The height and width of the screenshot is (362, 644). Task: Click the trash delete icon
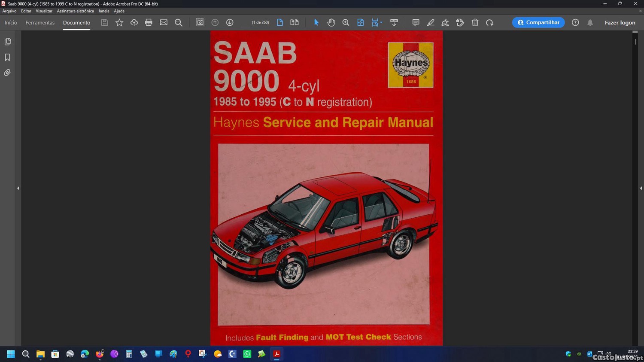(475, 22)
